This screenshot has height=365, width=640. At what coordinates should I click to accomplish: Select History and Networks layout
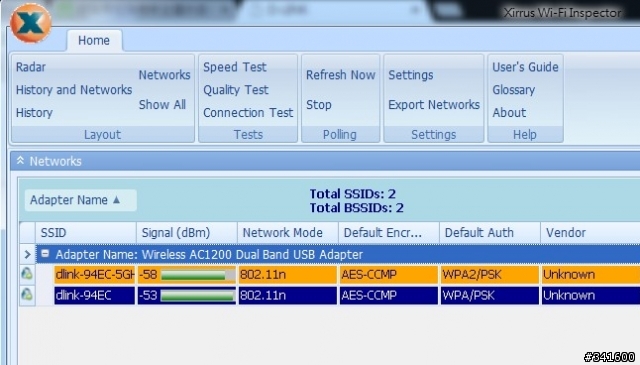pyautogui.click(x=74, y=90)
